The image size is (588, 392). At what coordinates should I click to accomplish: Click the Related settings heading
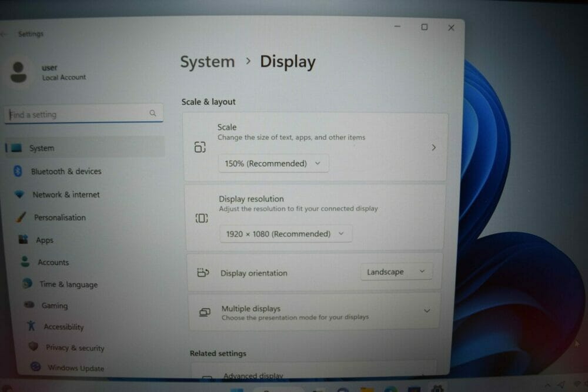point(218,353)
